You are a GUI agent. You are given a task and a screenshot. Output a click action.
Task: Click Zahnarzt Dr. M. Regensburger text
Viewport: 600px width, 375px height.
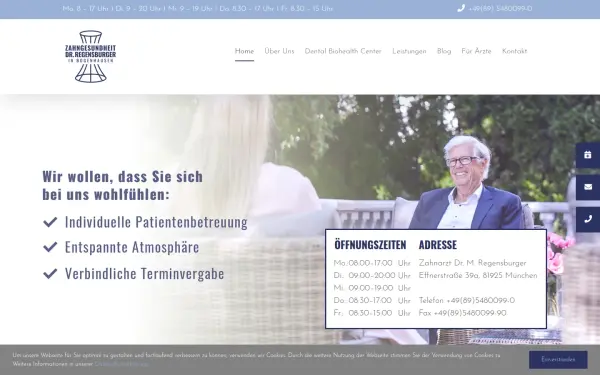[473, 263]
